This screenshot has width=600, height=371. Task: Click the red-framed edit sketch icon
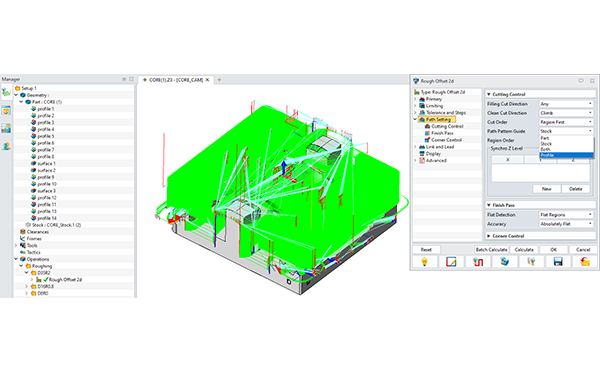pos(451,262)
